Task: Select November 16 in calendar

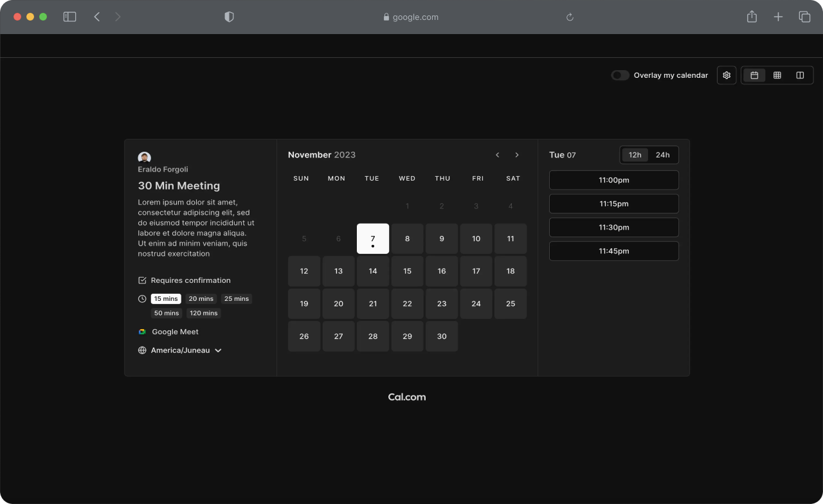Action: click(x=442, y=271)
